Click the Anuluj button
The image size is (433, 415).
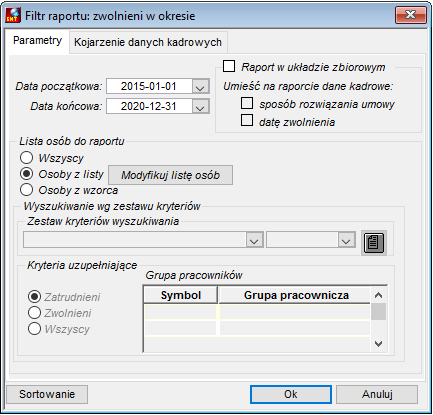[x=377, y=394]
